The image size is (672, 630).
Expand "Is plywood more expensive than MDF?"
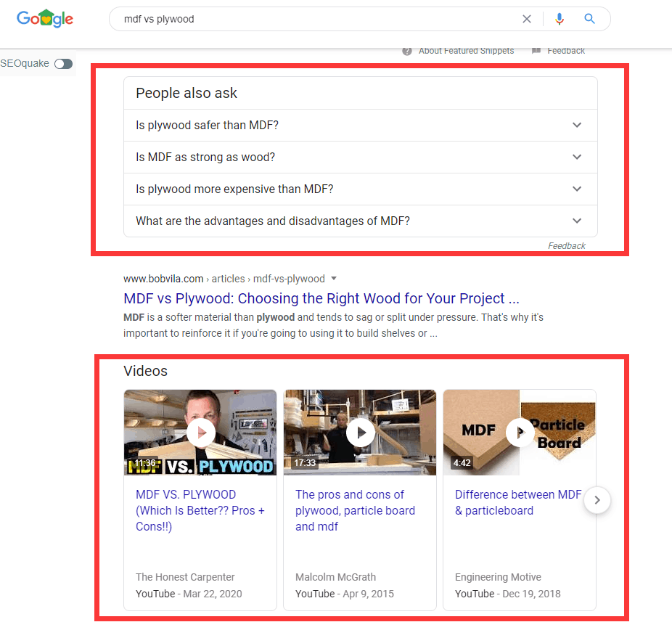tap(361, 189)
